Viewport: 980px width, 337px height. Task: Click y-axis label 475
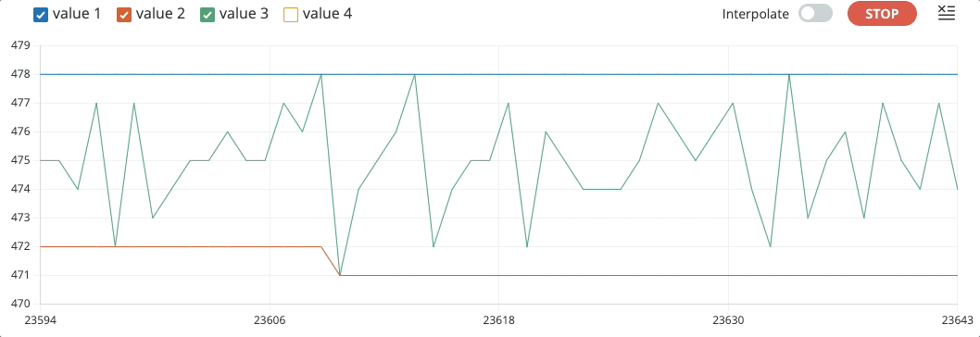coord(21,160)
